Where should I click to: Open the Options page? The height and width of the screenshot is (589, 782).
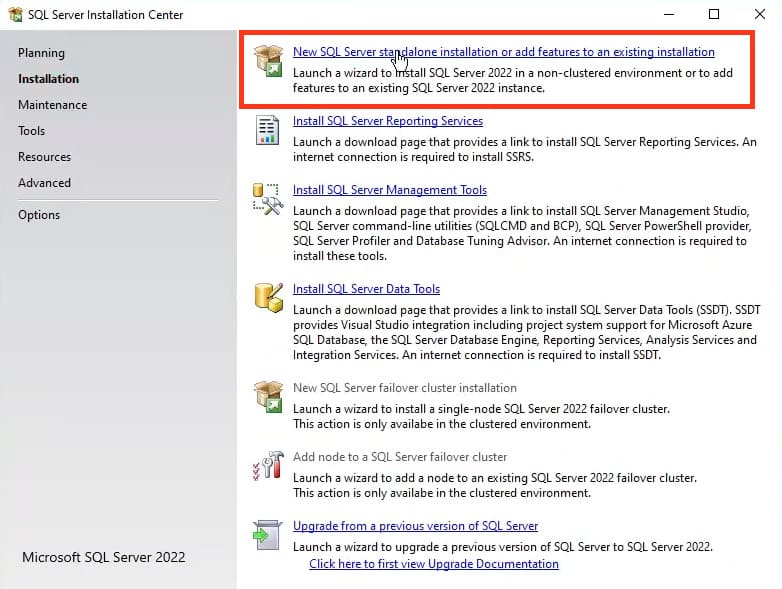pos(39,215)
